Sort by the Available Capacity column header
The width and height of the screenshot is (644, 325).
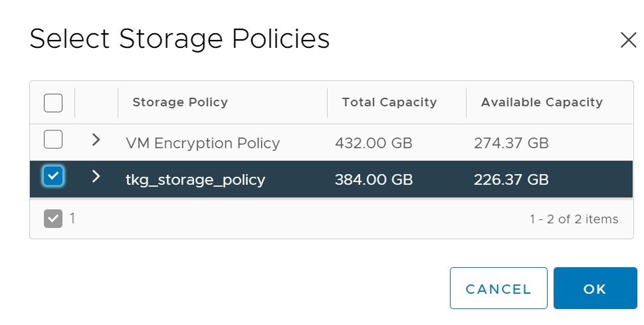542,102
